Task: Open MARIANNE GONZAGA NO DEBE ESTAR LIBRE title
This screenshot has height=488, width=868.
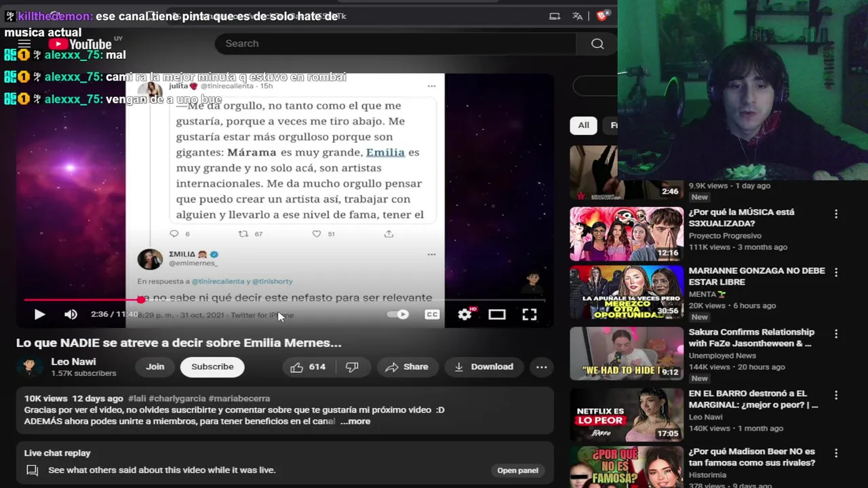Action: click(757, 276)
